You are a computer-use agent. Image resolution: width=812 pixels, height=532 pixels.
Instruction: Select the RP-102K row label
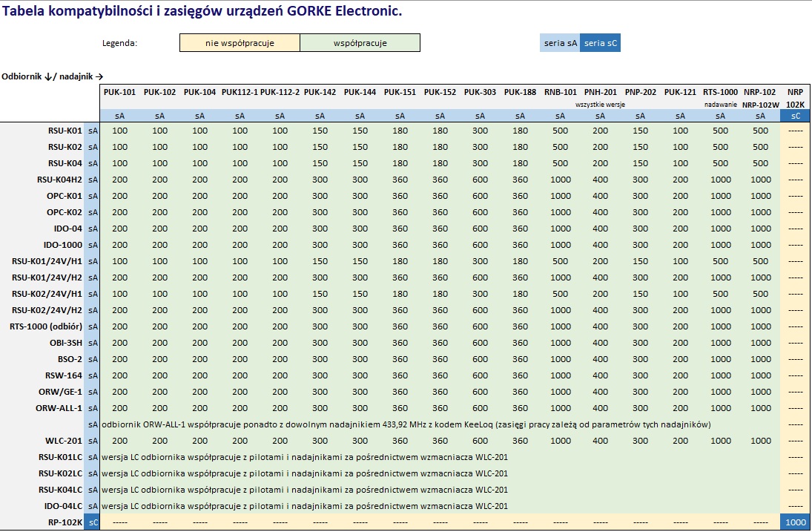pyautogui.click(x=63, y=522)
